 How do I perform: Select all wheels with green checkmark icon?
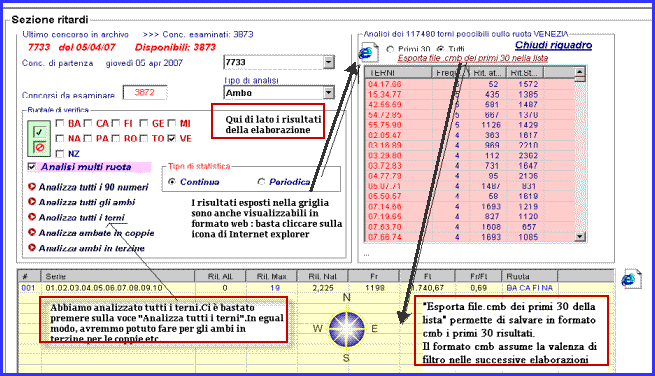(39, 132)
